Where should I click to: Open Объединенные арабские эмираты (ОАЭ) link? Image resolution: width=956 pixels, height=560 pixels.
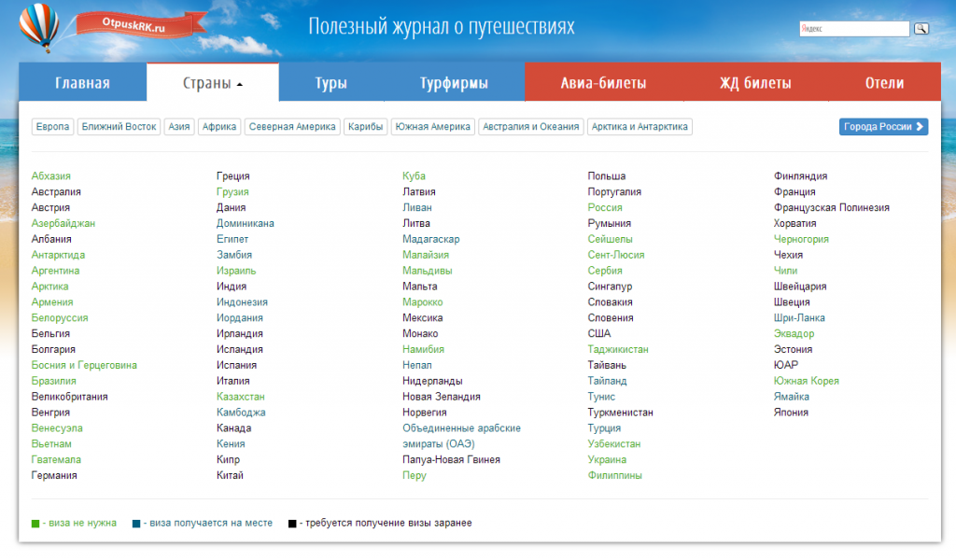pyautogui.click(x=461, y=436)
